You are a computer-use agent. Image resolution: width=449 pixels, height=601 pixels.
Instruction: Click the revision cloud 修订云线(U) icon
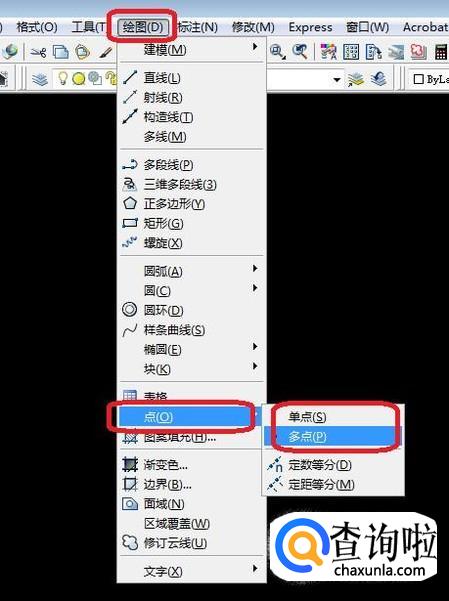(130, 542)
